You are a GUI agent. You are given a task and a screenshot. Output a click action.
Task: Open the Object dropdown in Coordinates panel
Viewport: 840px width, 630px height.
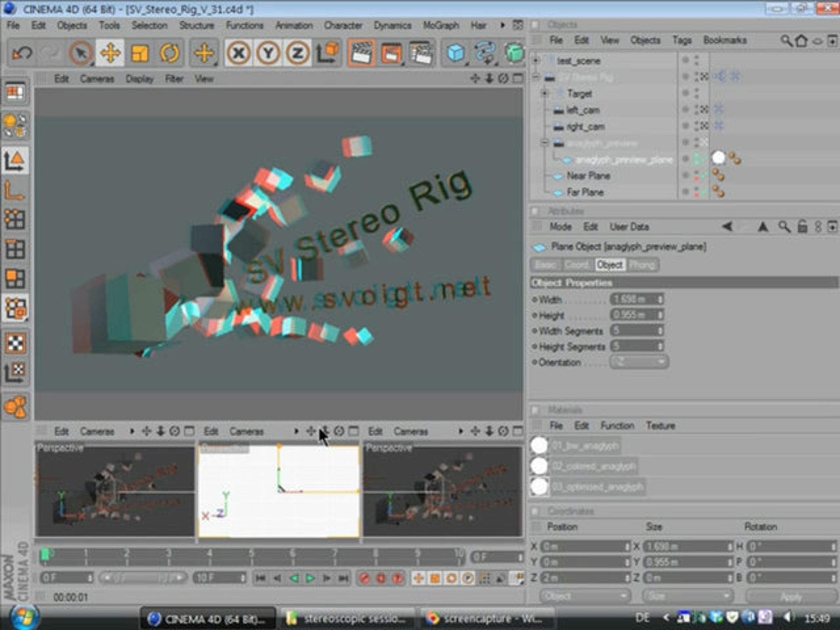pos(585,596)
